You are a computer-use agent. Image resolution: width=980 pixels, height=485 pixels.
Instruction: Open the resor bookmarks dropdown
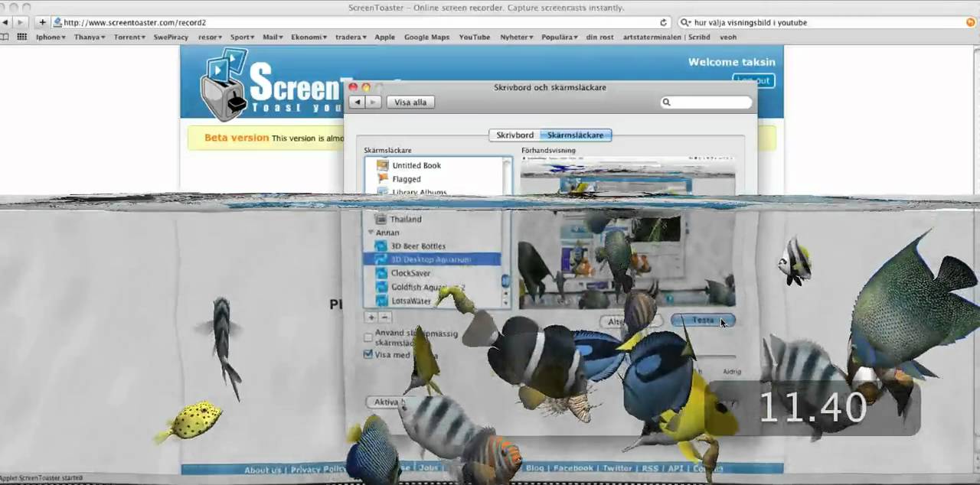tap(210, 37)
